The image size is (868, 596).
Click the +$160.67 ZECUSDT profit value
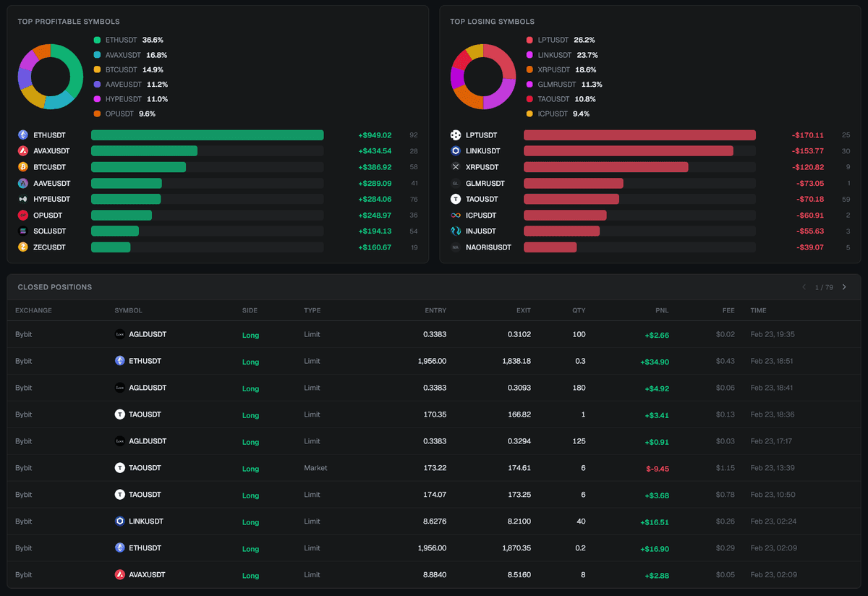pyautogui.click(x=375, y=247)
